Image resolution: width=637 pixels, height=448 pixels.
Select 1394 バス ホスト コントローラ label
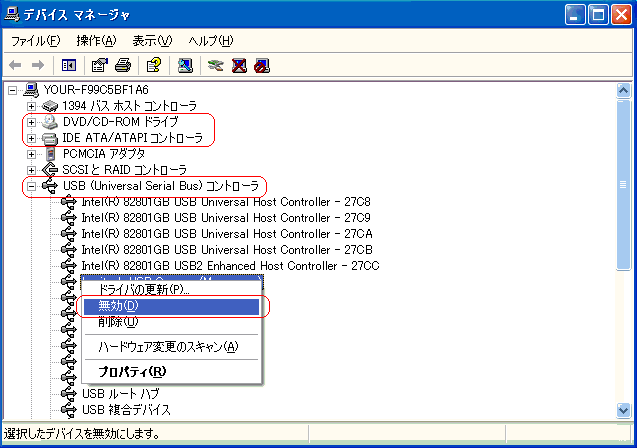tap(130, 106)
